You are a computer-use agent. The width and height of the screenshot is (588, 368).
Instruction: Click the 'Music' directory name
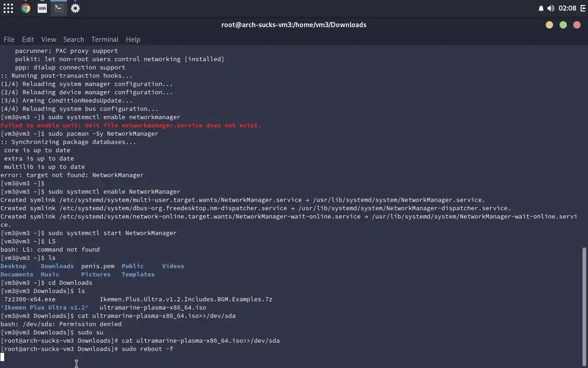[x=50, y=274]
